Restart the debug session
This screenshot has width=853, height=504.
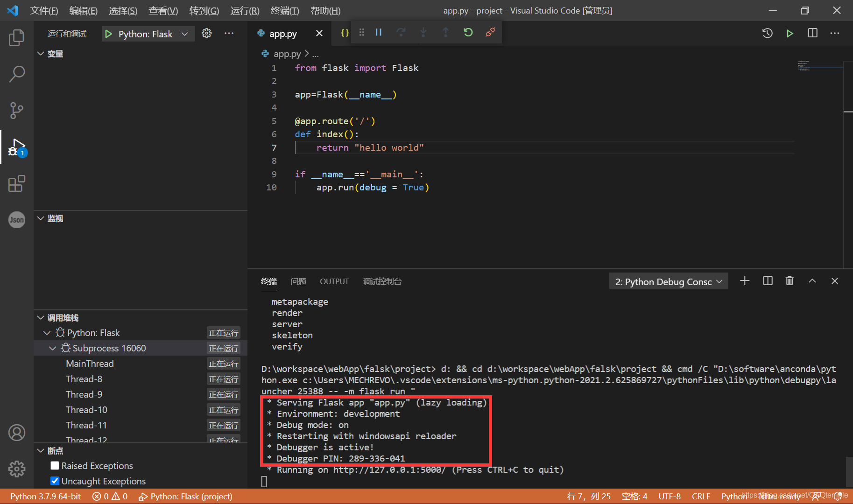[x=468, y=32]
